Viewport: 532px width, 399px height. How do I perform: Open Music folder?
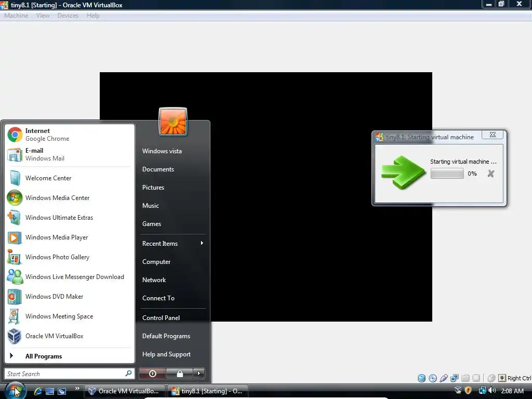click(x=151, y=206)
